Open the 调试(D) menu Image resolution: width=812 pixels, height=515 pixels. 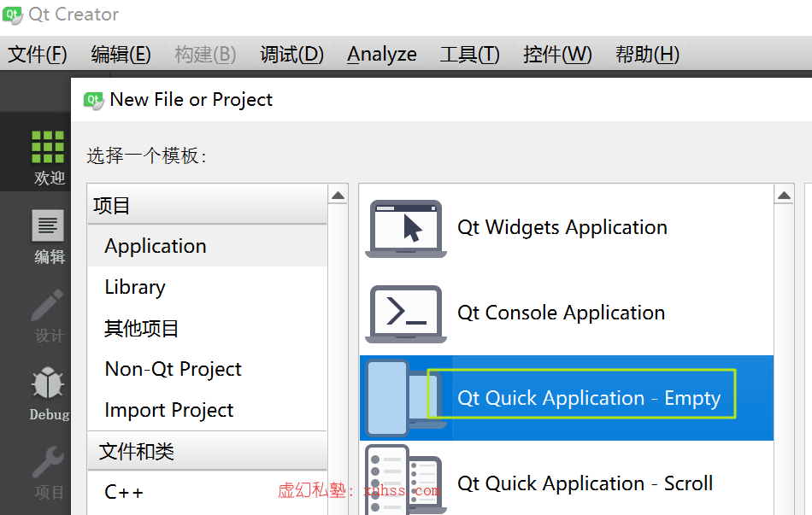tap(291, 54)
